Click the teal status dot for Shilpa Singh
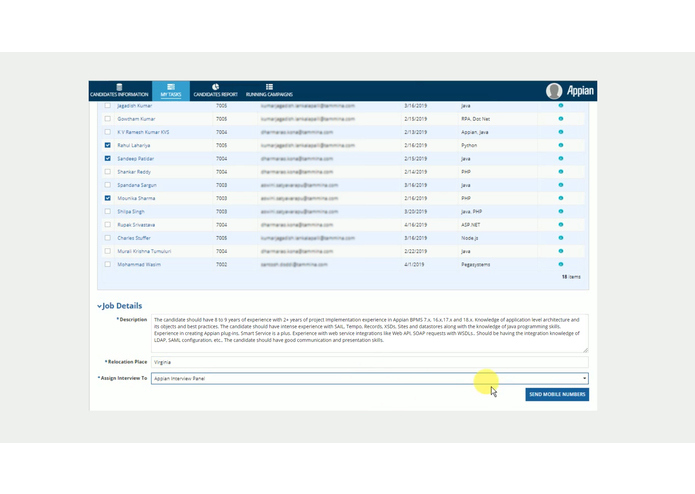 point(561,211)
